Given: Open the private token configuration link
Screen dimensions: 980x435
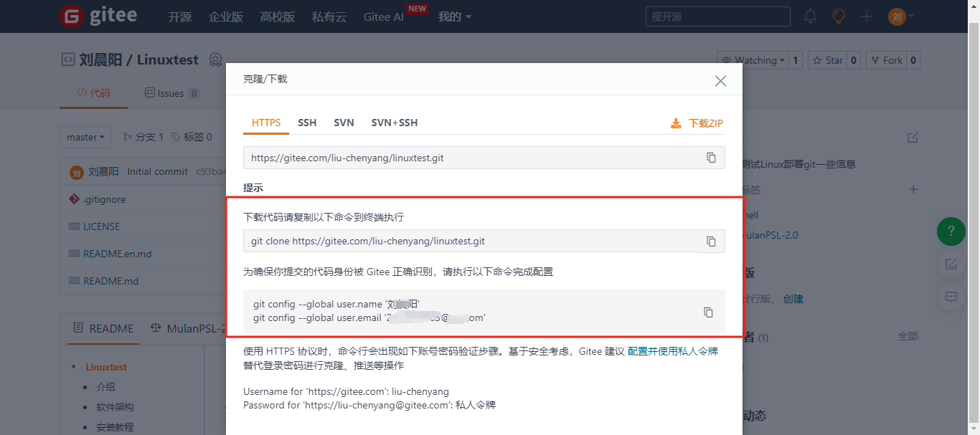Looking at the screenshot, I should (672, 351).
